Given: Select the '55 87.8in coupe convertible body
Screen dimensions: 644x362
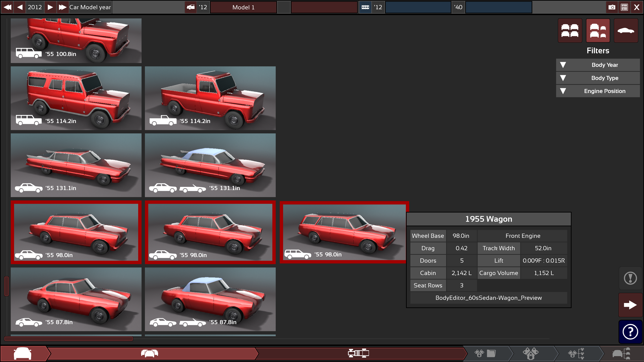Looking at the screenshot, I should tap(210, 299).
